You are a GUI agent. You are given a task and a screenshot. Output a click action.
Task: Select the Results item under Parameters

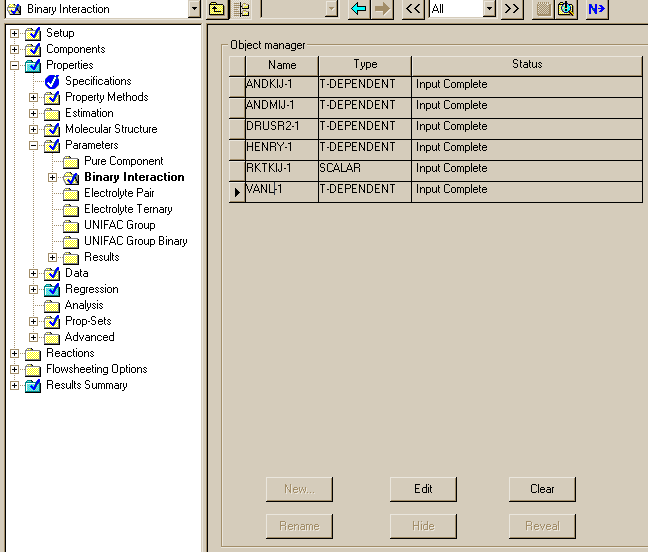pos(102,257)
